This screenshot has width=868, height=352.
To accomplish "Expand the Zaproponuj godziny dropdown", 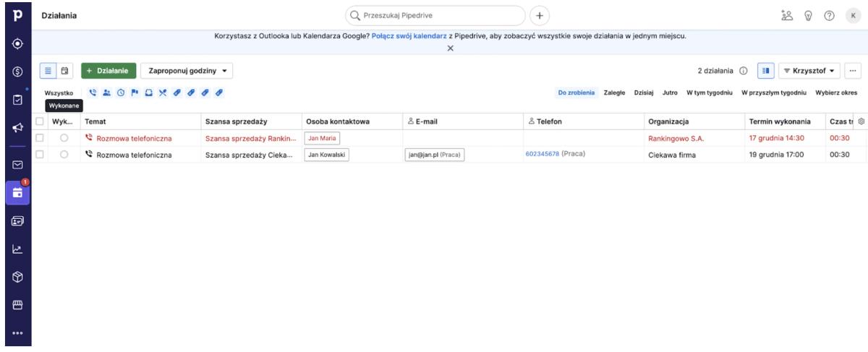I will [187, 71].
